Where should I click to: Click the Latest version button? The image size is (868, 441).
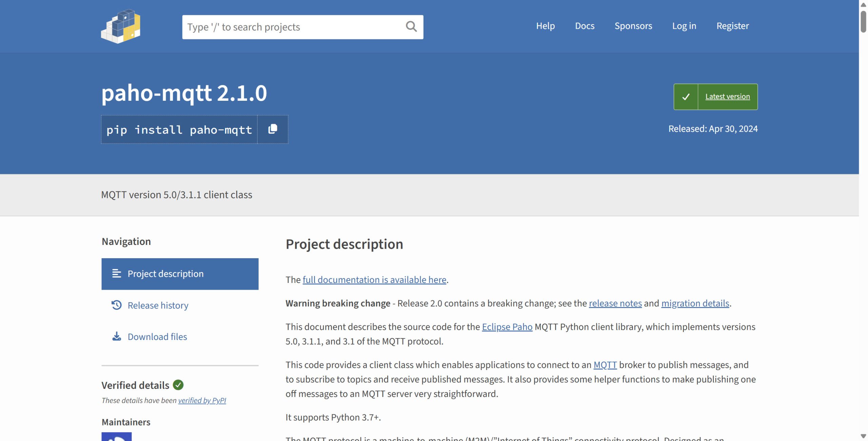point(727,97)
